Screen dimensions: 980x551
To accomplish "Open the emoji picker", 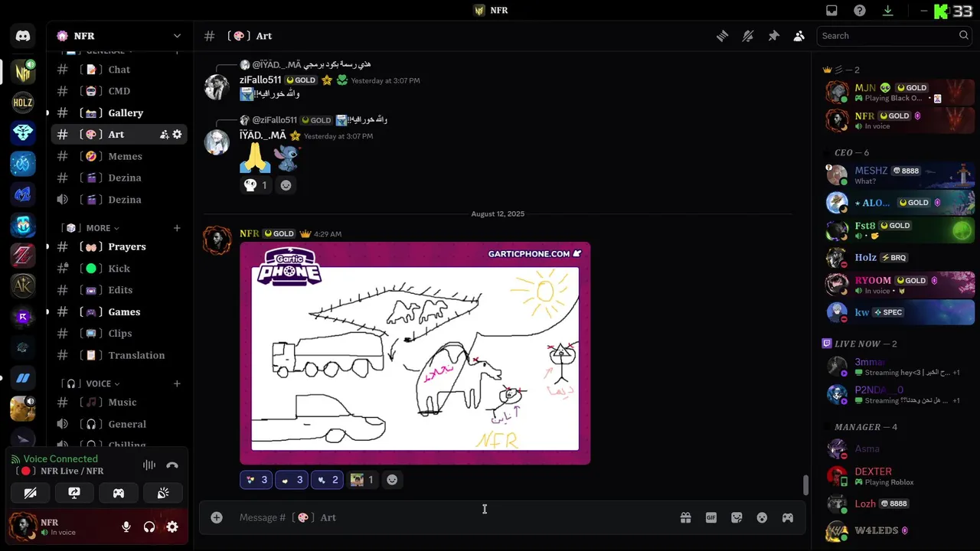I will pyautogui.click(x=762, y=517).
